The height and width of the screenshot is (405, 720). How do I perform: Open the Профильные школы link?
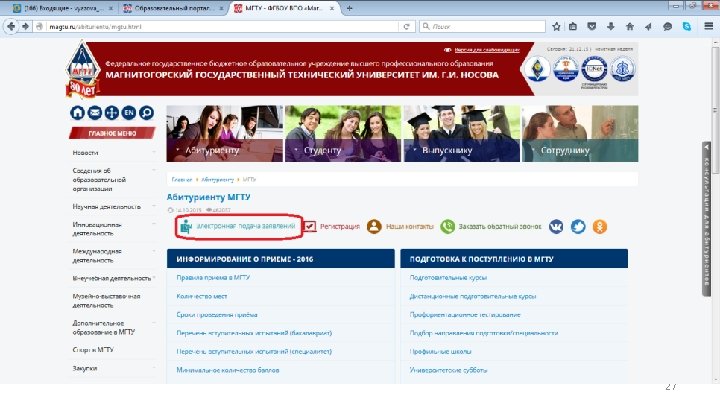[x=440, y=351]
